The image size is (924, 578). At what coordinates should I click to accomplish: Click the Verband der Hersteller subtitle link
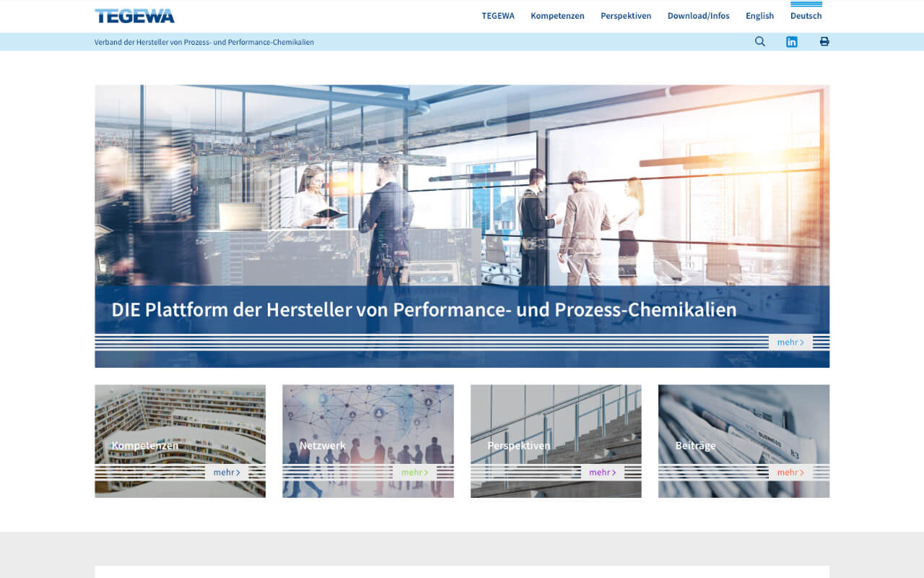204,42
